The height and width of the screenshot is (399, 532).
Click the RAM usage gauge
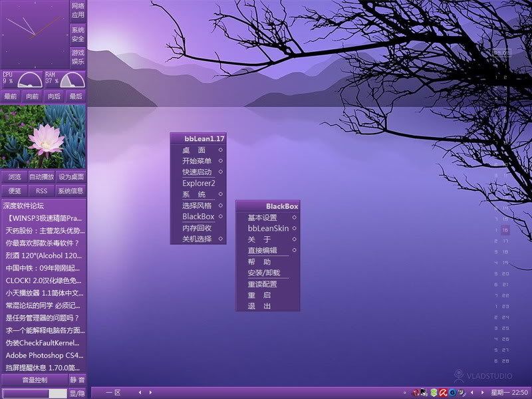(65, 79)
